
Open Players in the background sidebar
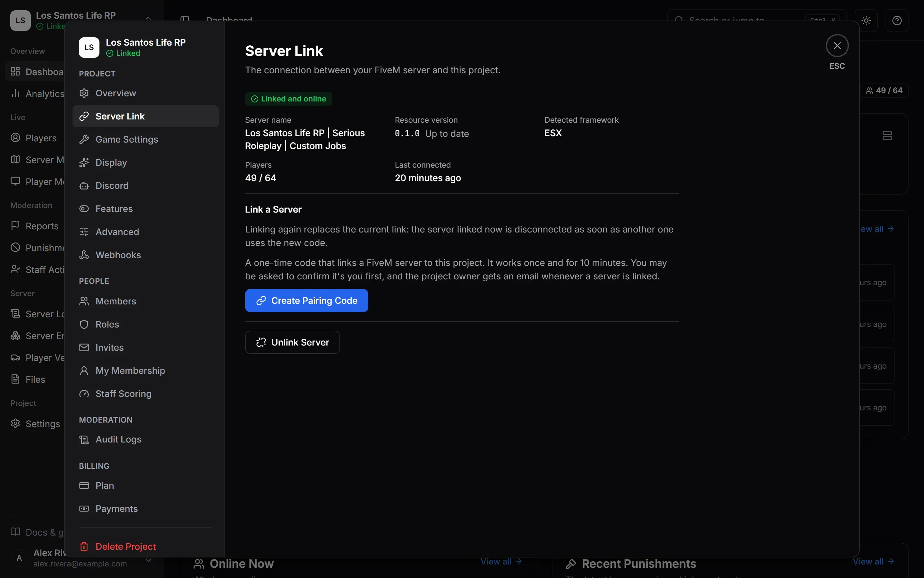[x=34, y=138]
